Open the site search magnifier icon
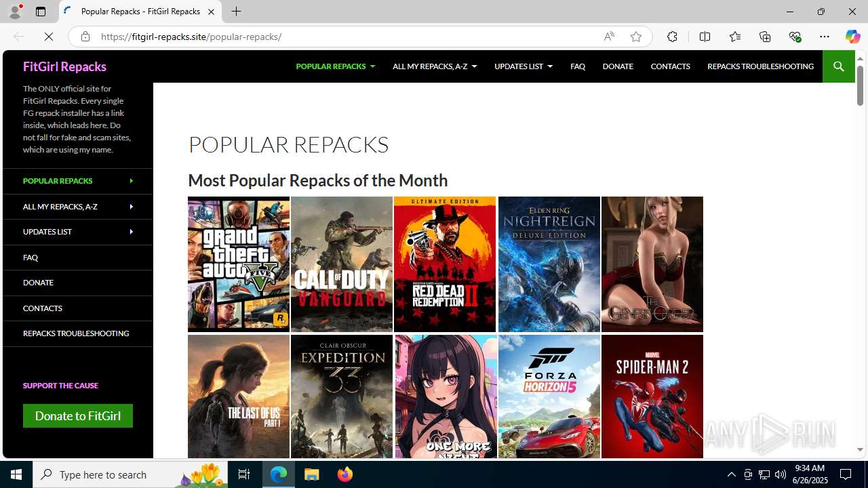The width and height of the screenshot is (868, 488). 838,66
